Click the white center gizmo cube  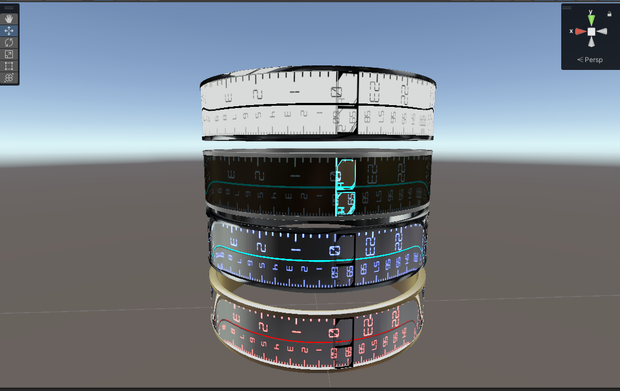tap(591, 32)
